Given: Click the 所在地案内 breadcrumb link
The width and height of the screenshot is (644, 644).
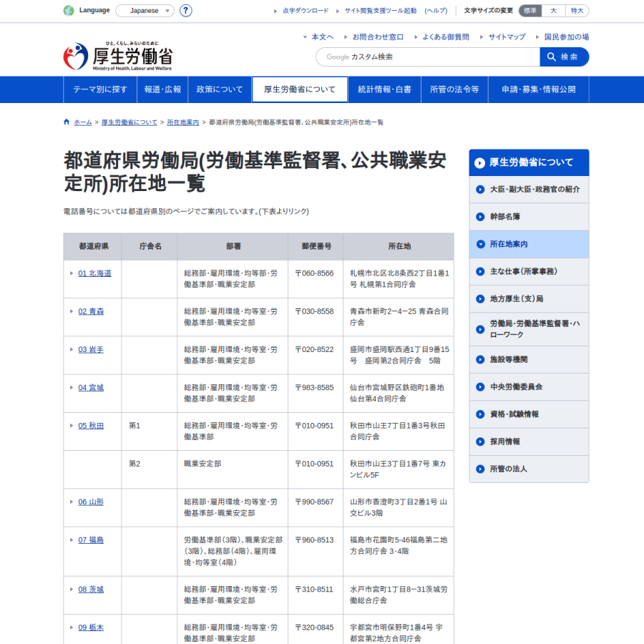Looking at the screenshot, I should click(183, 122).
